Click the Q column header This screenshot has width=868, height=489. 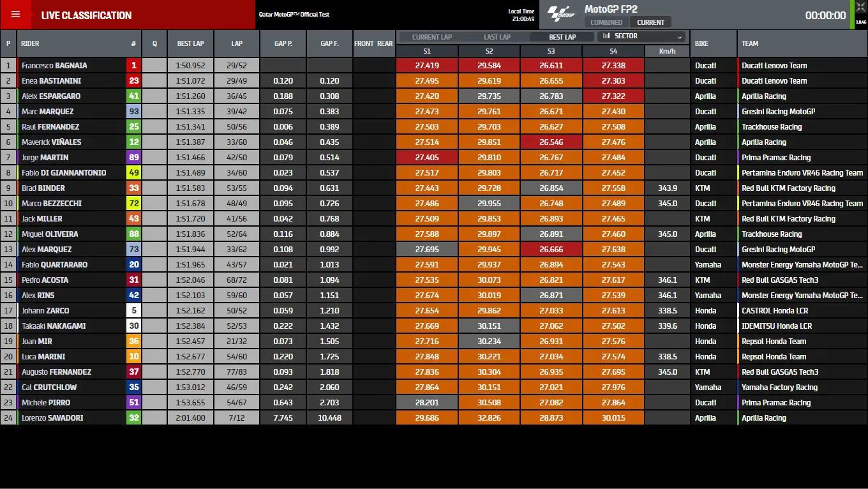click(154, 43)
